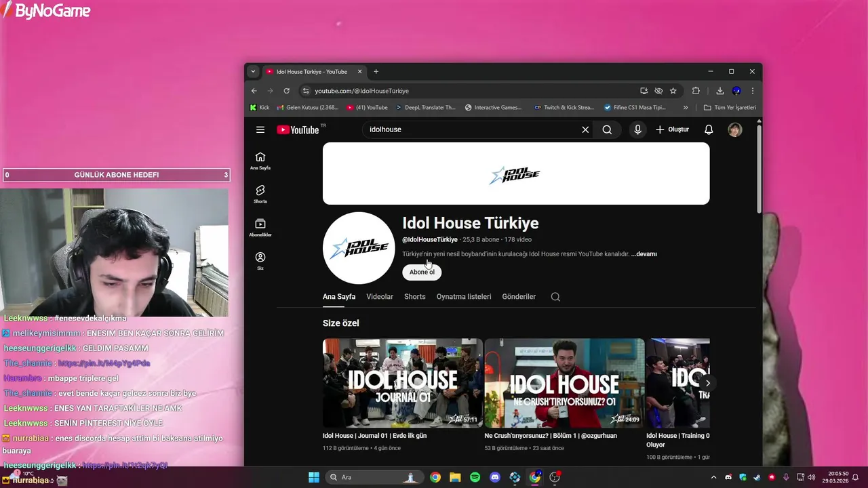
Task: Open Idol House Journal 01 video title
Action: tap(374, 436)
